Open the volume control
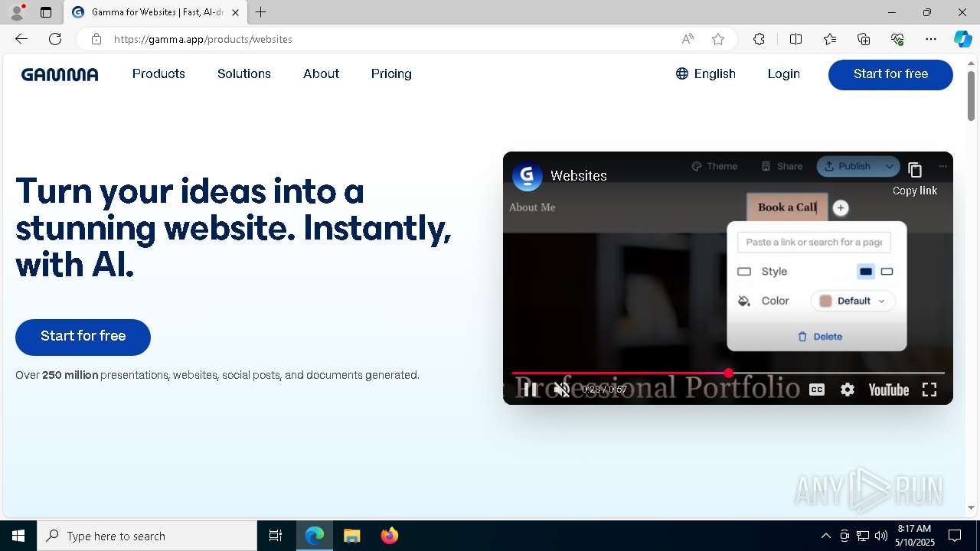The height and width of the screenshot is (551, 980). pyautogui.click(x=881, y=536)
